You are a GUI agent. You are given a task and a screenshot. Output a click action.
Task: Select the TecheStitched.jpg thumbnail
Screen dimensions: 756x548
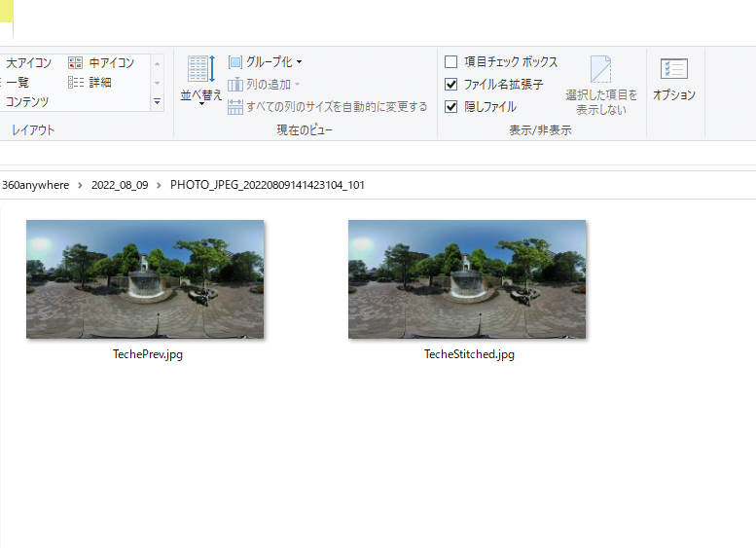point(467,279)
